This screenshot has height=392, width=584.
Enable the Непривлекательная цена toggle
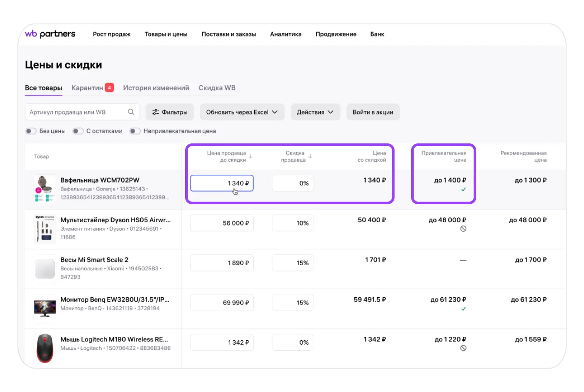[135, 131]
